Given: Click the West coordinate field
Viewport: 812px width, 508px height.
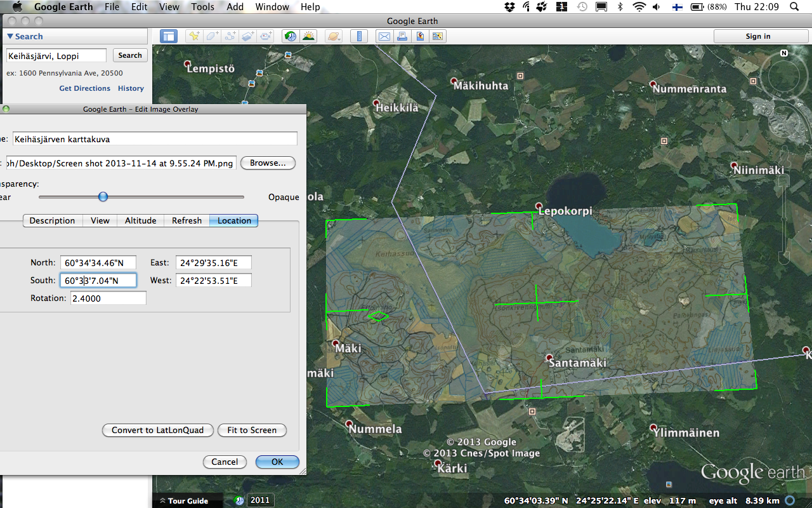Looking at the screenshot, I should (x=214, y=281).
